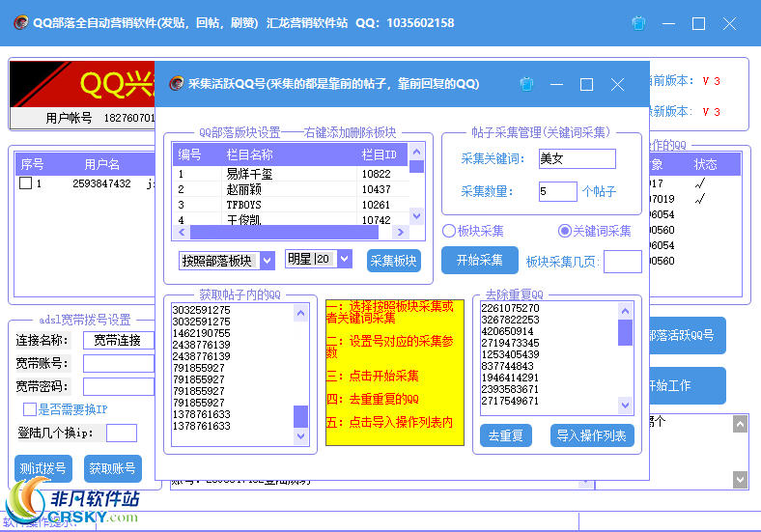Click the skin shirt icon in dialog title bar
The image size is (761, 532).
526,84
